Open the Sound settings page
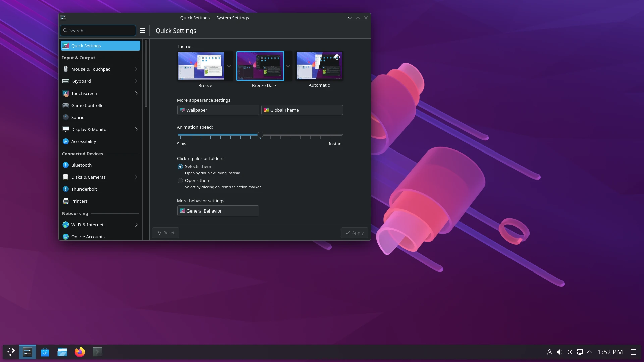The image size is (644, 362). (x=78, y=117)
